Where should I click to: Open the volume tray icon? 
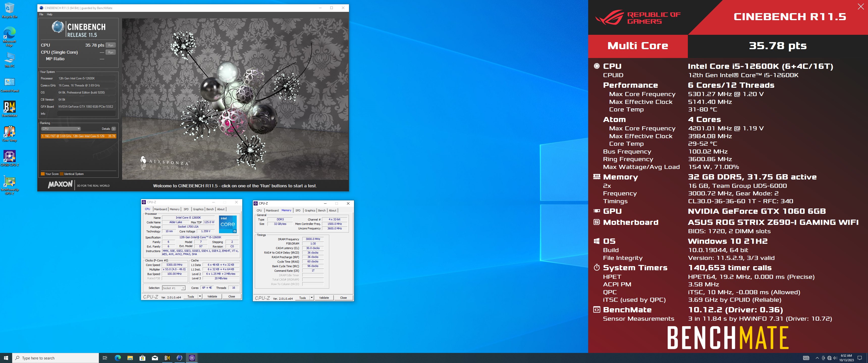coord(835,358)
